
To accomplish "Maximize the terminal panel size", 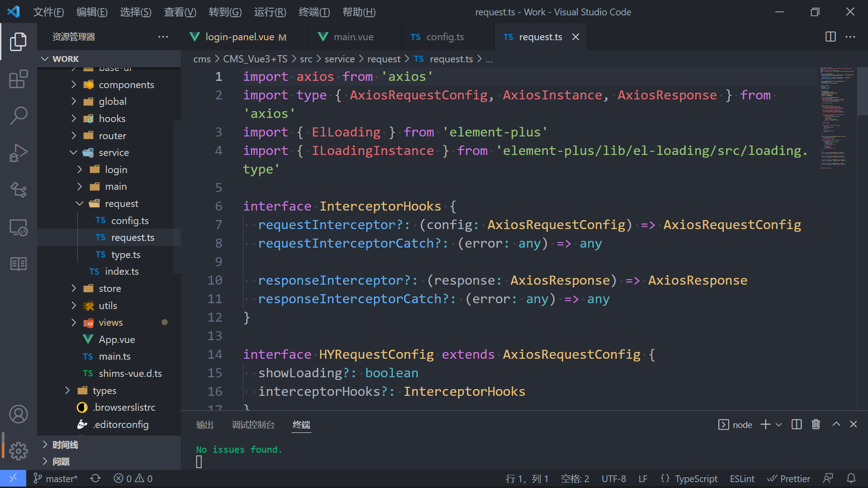I will pyautogui.click(x=836, y=424).
